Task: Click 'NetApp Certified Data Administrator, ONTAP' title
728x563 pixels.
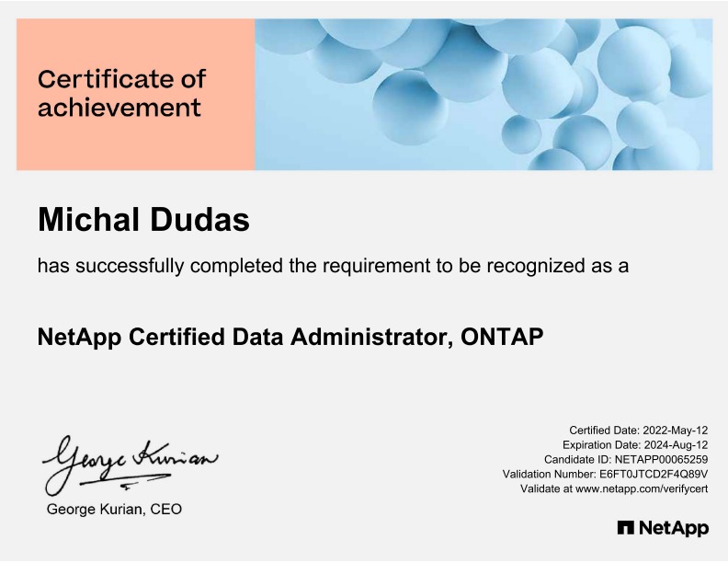Action: pyautogui.click(x=290, y=337)
